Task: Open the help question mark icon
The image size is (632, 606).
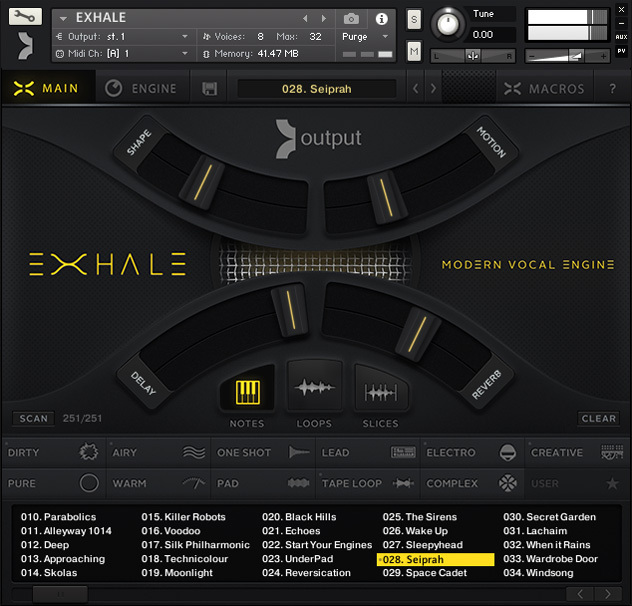Action: tap(612, 89)
